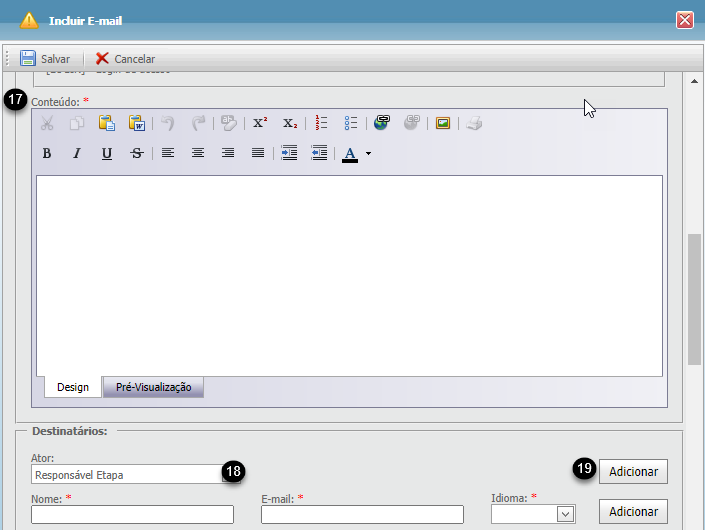Click the Nome input field
The height and width of the screenshot is (530, 705).
(132, 514)
